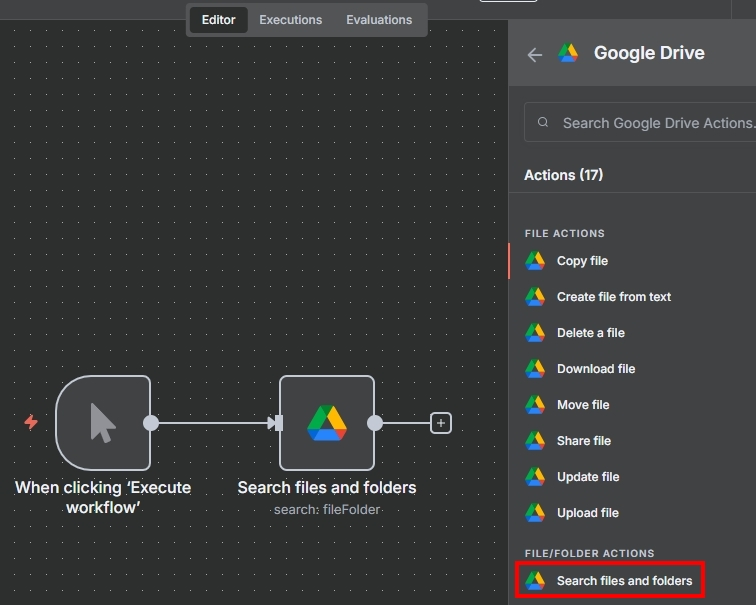Click the Drive icon beside Delete a file
756x605 pixels.
(x=535, y=333)
